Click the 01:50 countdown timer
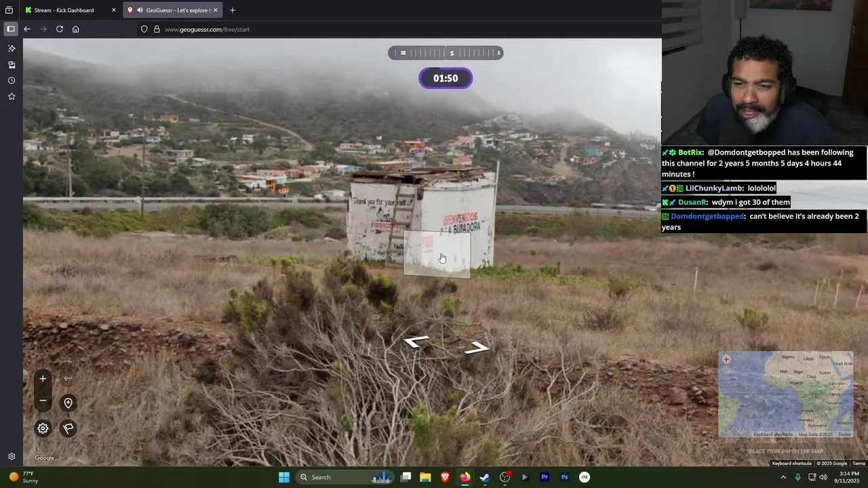Image resolution: width=868 pixels, height=488 pixels. tap(446, 78)
